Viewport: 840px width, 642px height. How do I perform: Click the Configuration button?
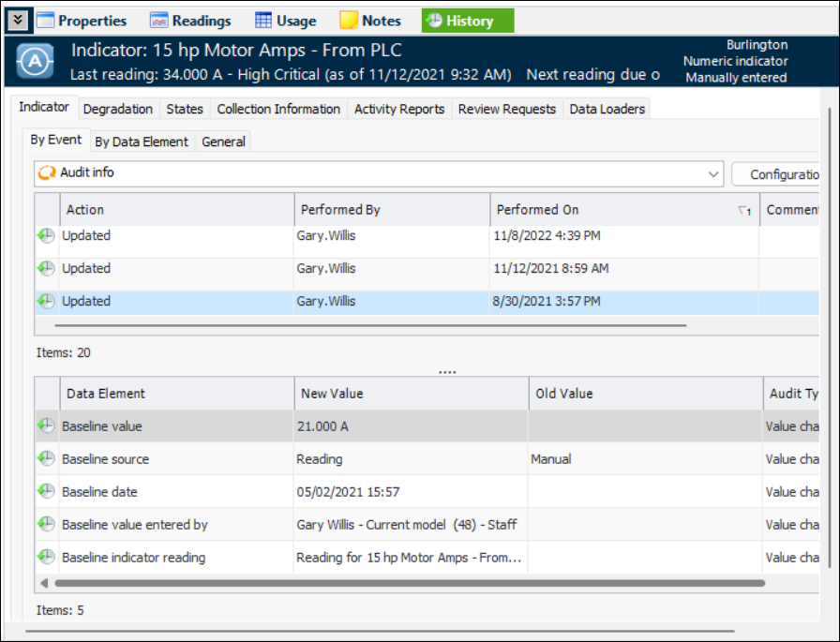click(775, 174)
